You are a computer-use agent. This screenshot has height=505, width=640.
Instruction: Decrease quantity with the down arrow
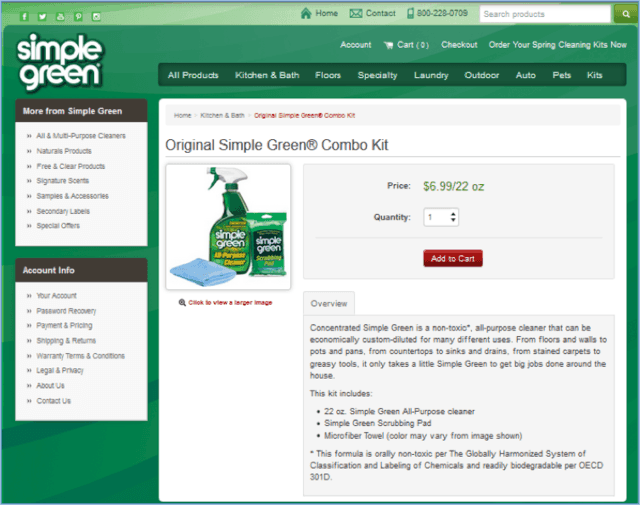point(453,220)
